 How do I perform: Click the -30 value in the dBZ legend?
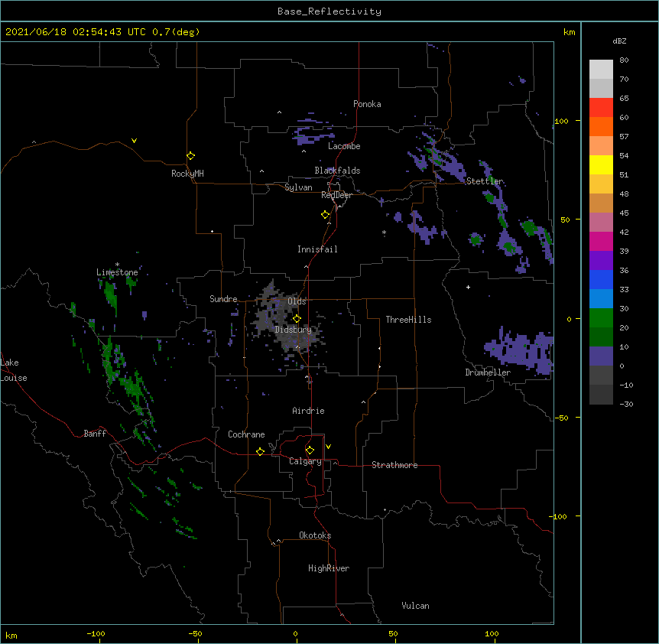point(626,404)
